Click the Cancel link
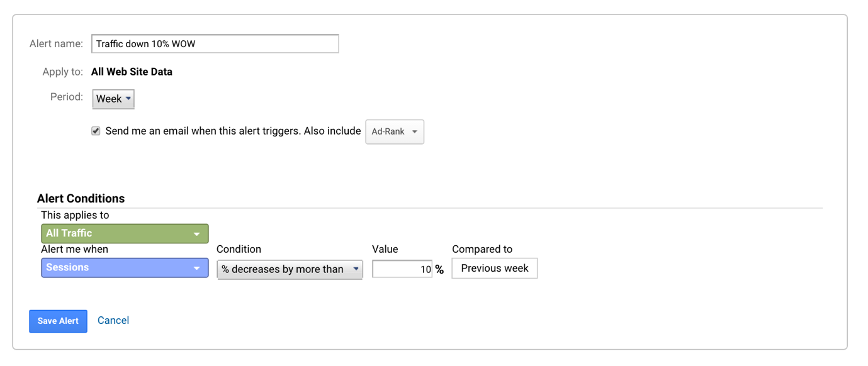The height and width of the screenshot is (366, 868). [x=113, y=320]
